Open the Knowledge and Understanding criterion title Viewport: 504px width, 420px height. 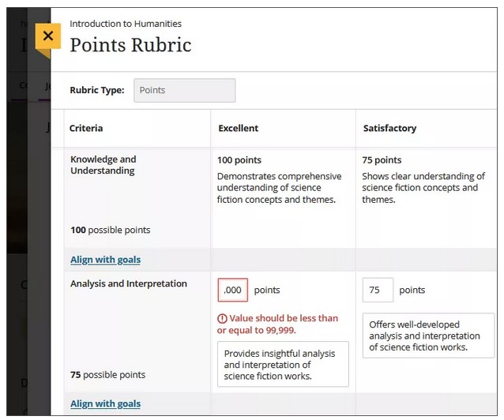coord(103,165)
